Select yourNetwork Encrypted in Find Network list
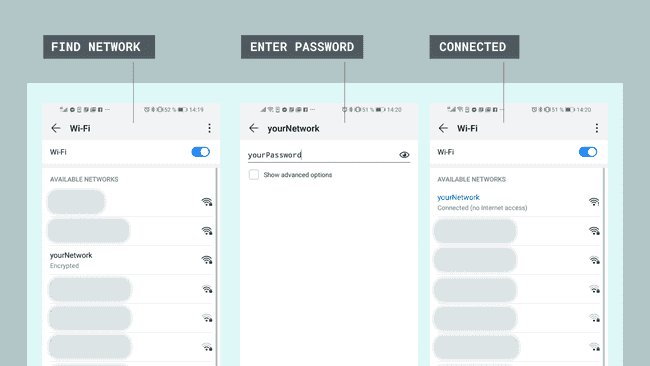 [x=131, y=260]
